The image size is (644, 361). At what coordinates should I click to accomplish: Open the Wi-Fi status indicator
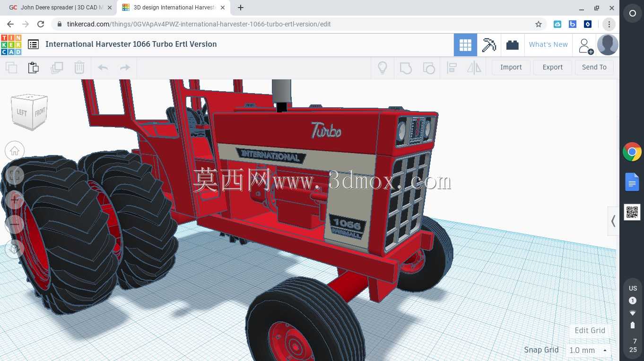click(633, 313)
